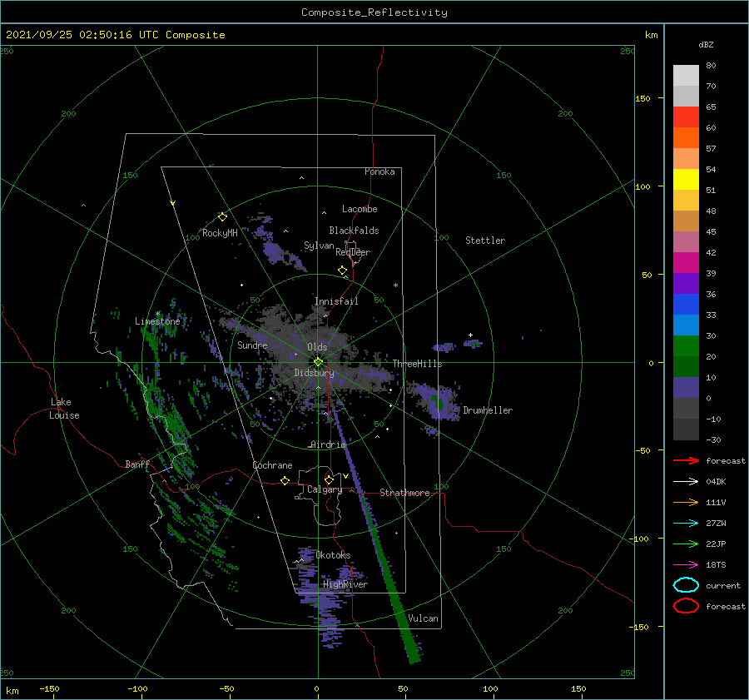Select the blue 36-33 dBZ swatch
Image resolution: width=749 pixels, height=700 pixels.
pos(686,305)
